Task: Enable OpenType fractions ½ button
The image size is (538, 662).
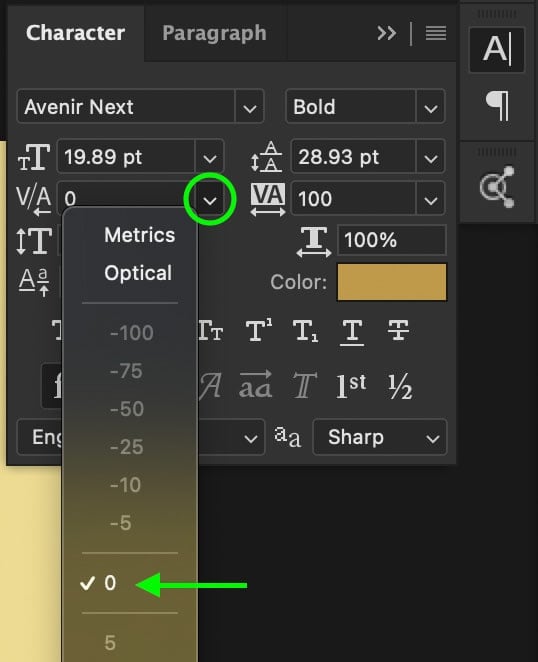Action: tap(399, 386)
